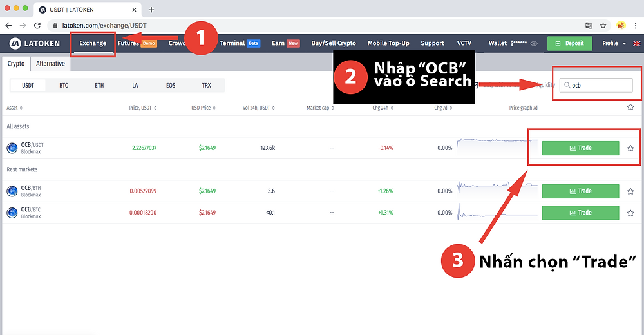The height and width of the screenshot is (335, 644).
Task: Reload the page with refresh icon
Action: pyautogui.click(x=37, y=26)
